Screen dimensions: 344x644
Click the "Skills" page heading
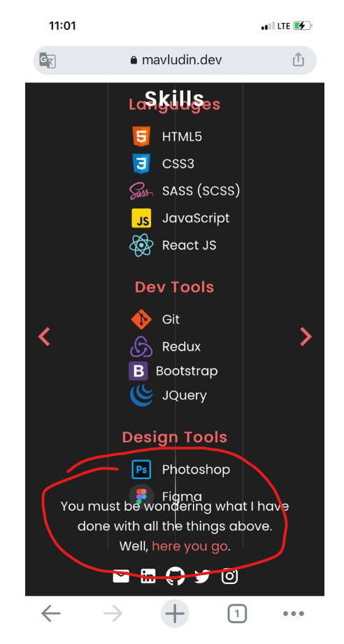click(174, 98)
